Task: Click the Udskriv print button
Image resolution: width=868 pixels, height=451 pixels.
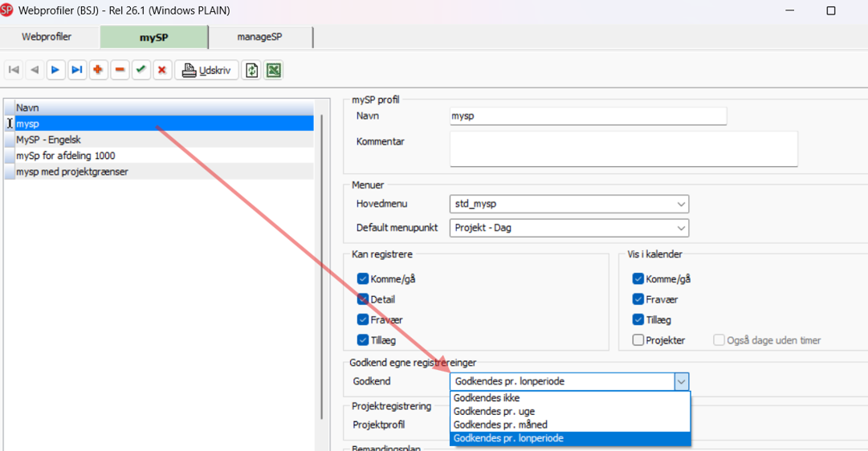Action: (206, 71)
